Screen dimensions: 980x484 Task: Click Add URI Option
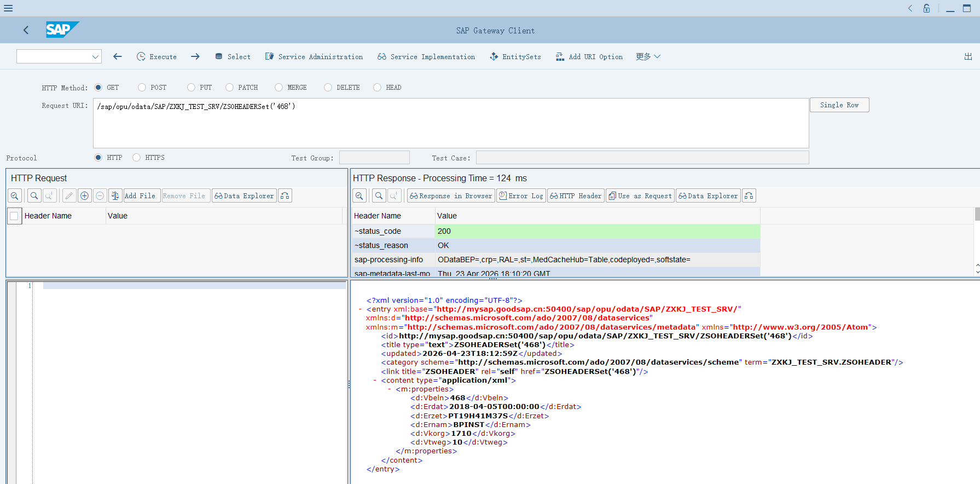click(589, 56)
